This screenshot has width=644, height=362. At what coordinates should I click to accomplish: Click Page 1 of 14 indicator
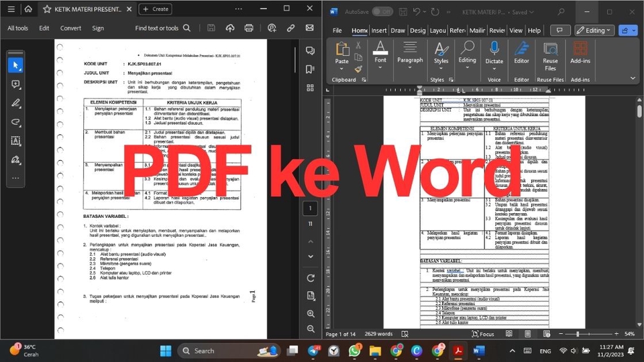click(x=341, y=334)
